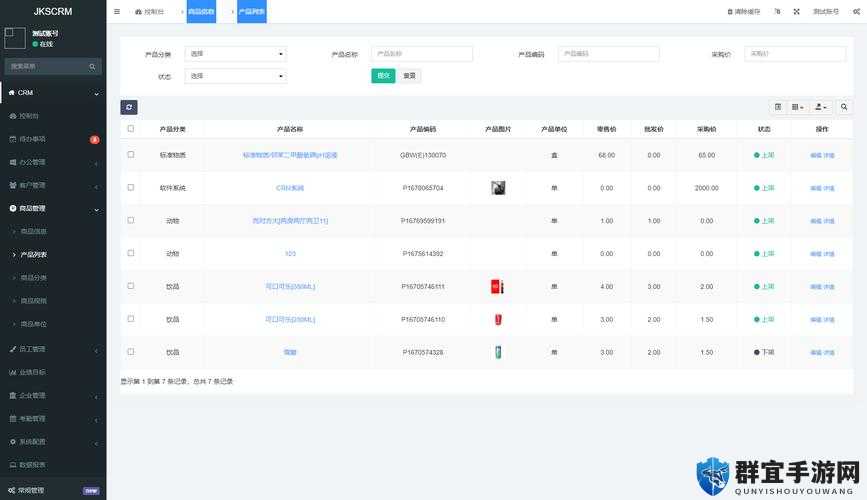Viewport: 867px width, 500px height.
Task: Open the product category select dropdown
Action: [236, 54]
